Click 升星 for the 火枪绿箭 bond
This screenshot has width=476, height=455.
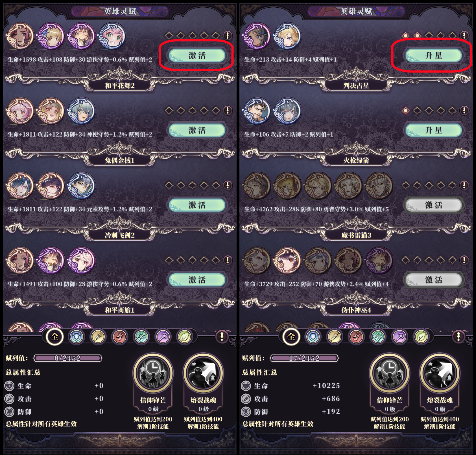[x=434, y=130]
